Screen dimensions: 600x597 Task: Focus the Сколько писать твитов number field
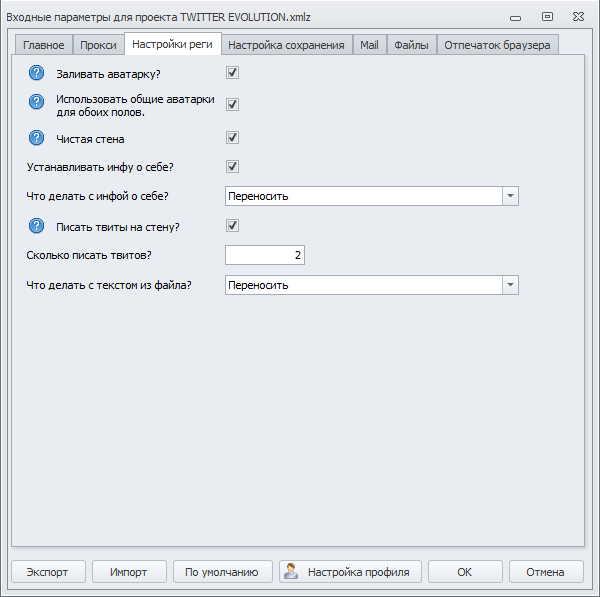click(265, 255)
